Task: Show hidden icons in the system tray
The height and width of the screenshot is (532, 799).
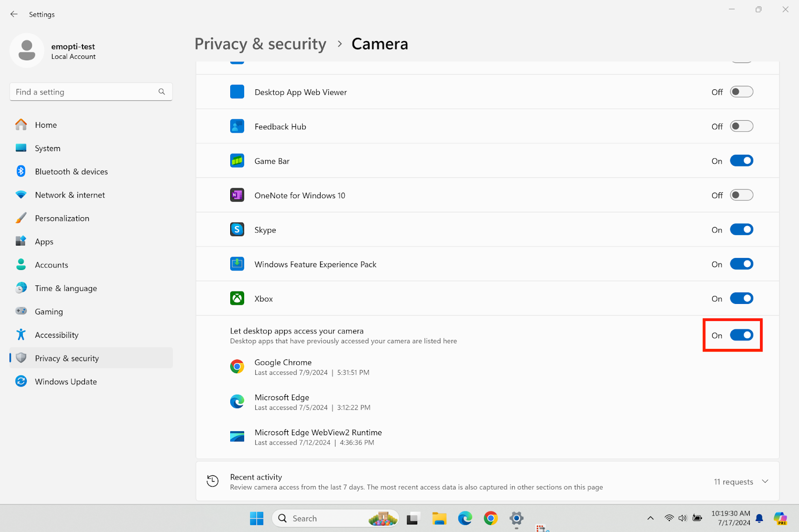Action: pyautogui.click(x=650, y=519)
